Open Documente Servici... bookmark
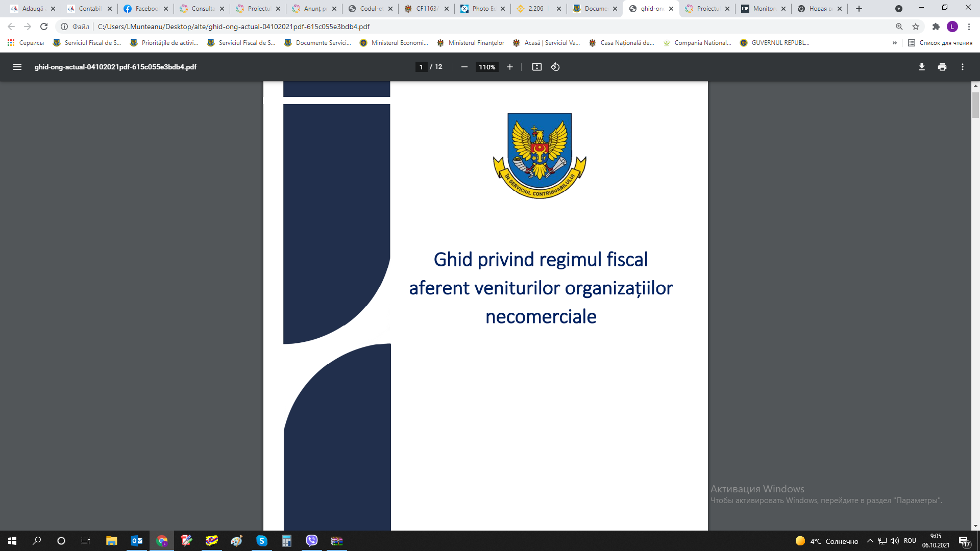 tap(317, 43)
